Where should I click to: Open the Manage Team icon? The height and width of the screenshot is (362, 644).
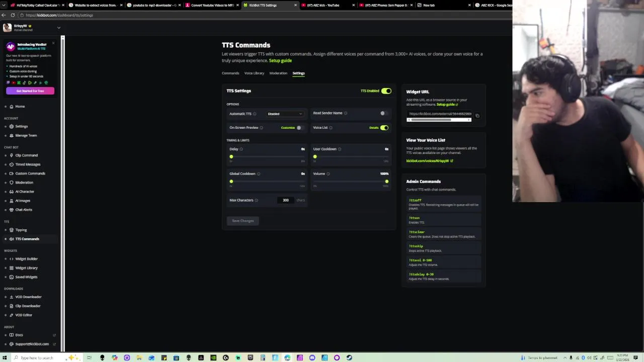pyautogui.click(x=12, y=136)
